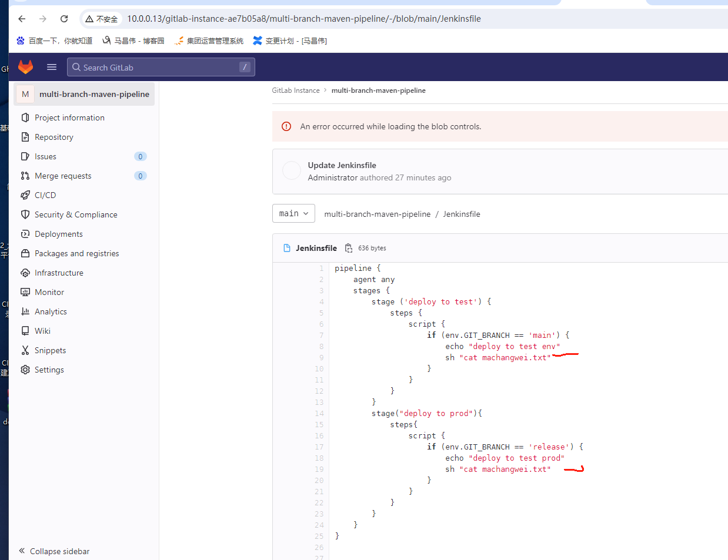The height and width of the screenshot is (560, 728).
Task: Click the Administrator author link
Action: [x=333, y=177]
